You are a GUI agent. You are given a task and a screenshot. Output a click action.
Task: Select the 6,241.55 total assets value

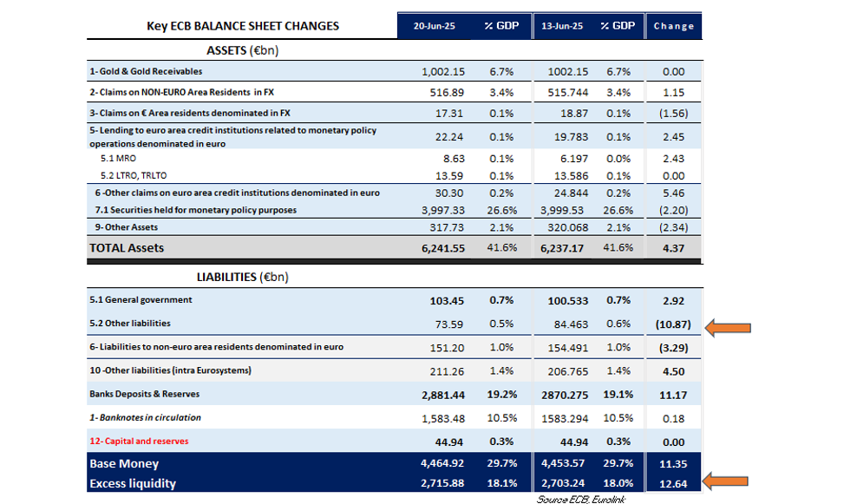pyautogui.click(x=442, y=248)
